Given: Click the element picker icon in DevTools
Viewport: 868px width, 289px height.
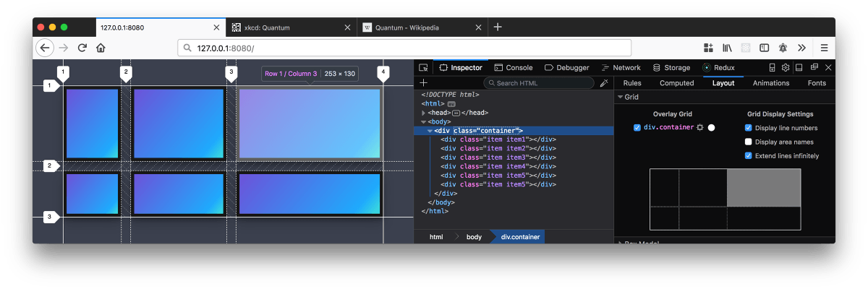Looking at the screenshot, I should (x=424, y=68).
